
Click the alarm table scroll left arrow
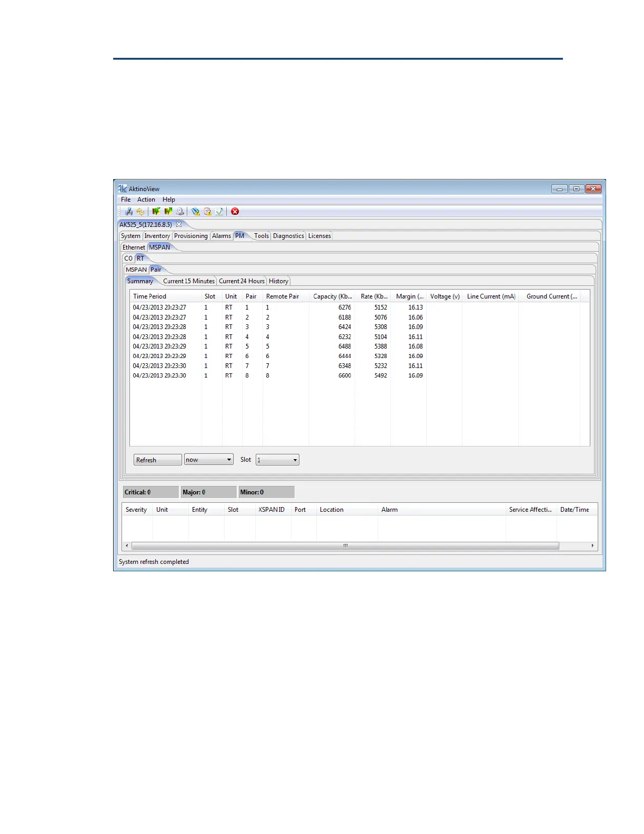127,546
